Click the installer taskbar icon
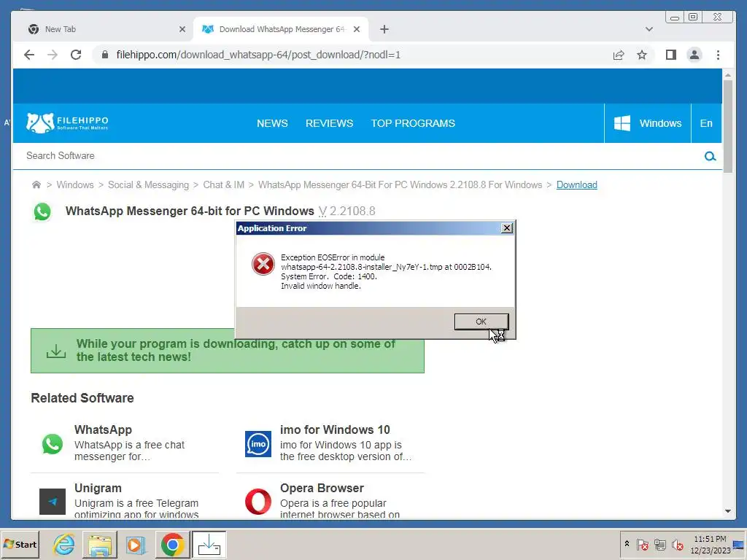Screen dimensions: 747x560 [209, 544]
